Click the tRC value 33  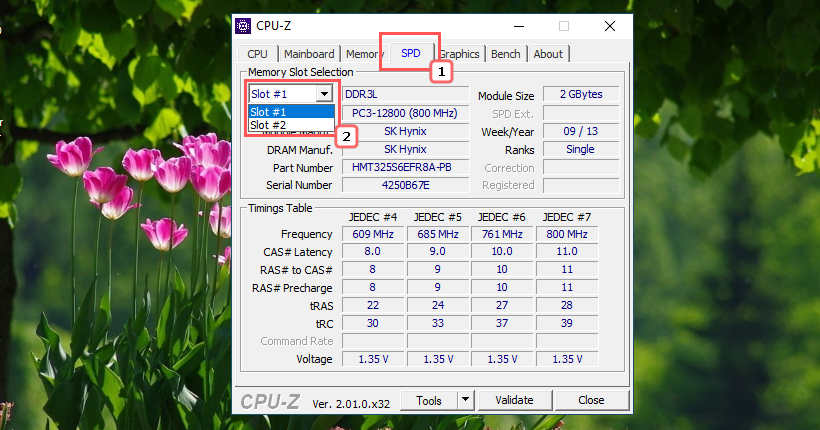pos(438,323)
